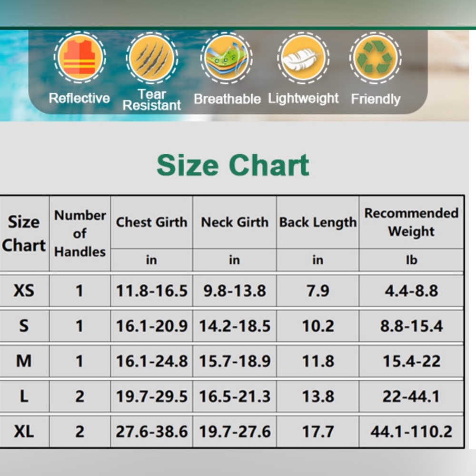The image size is (476, 476).
Task: Click the Reflective vest icon
Action: tap(80, 57)
